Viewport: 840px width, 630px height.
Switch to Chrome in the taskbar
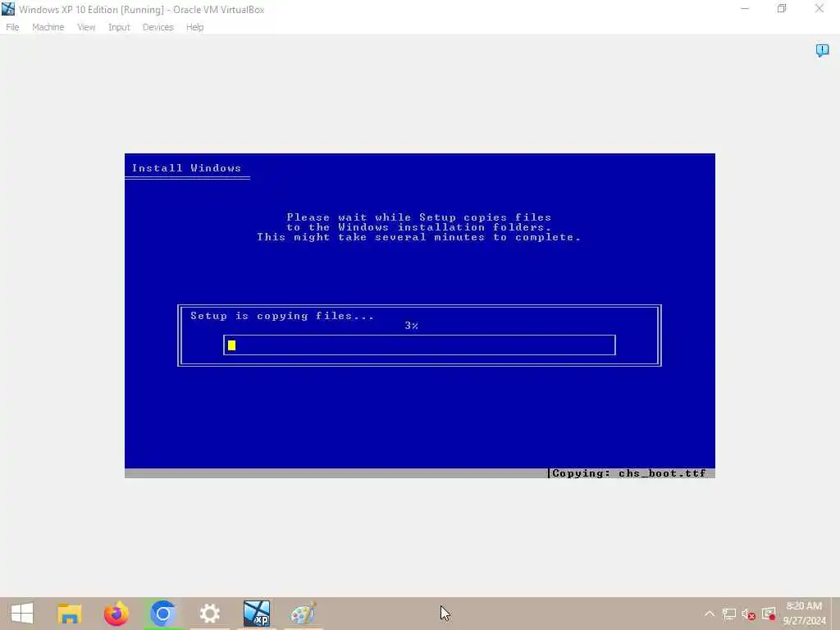(x=163, y=614)
